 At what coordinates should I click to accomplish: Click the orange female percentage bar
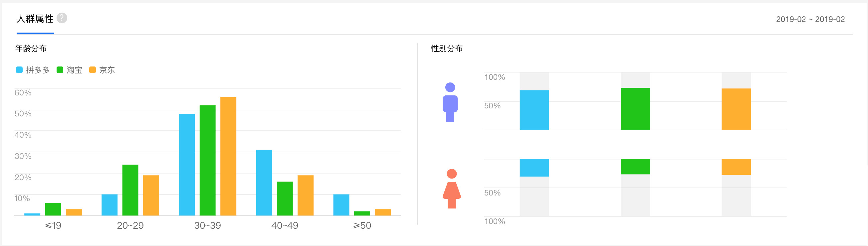pos(736,167)
